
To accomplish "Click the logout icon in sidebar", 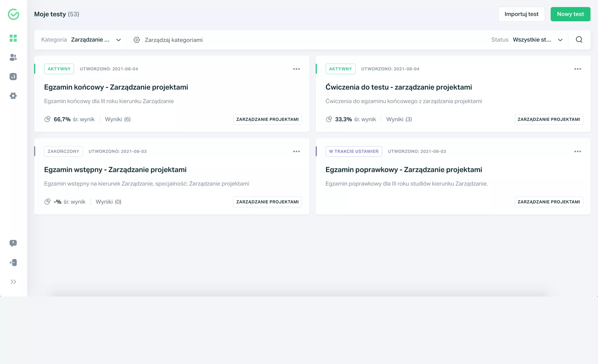I will (13, 262).
